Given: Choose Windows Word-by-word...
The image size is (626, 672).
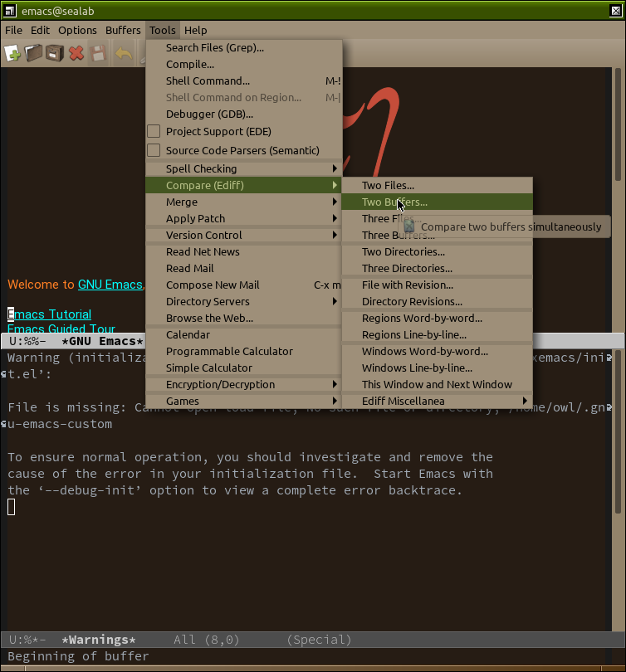Looking at the screenshot, I should point(437,352).
